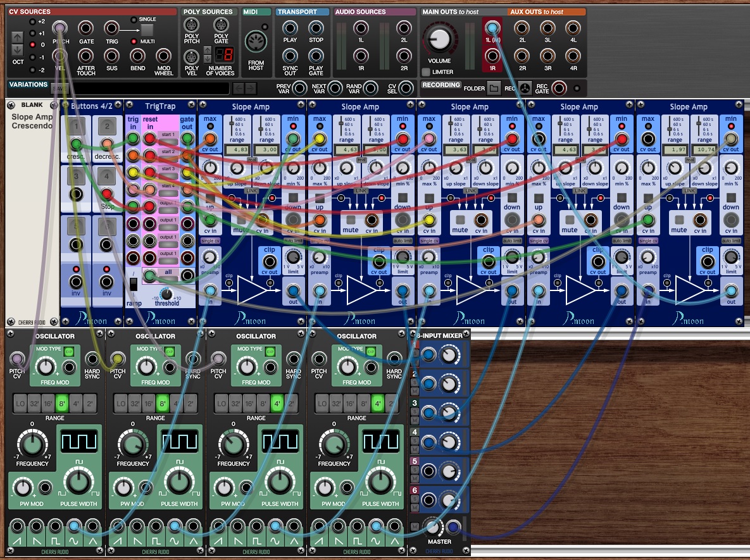The height and width of the screenshot is (560, 750).
Task: Toggle the first Slope Amp mute button
Action: (x=240, y=219)
